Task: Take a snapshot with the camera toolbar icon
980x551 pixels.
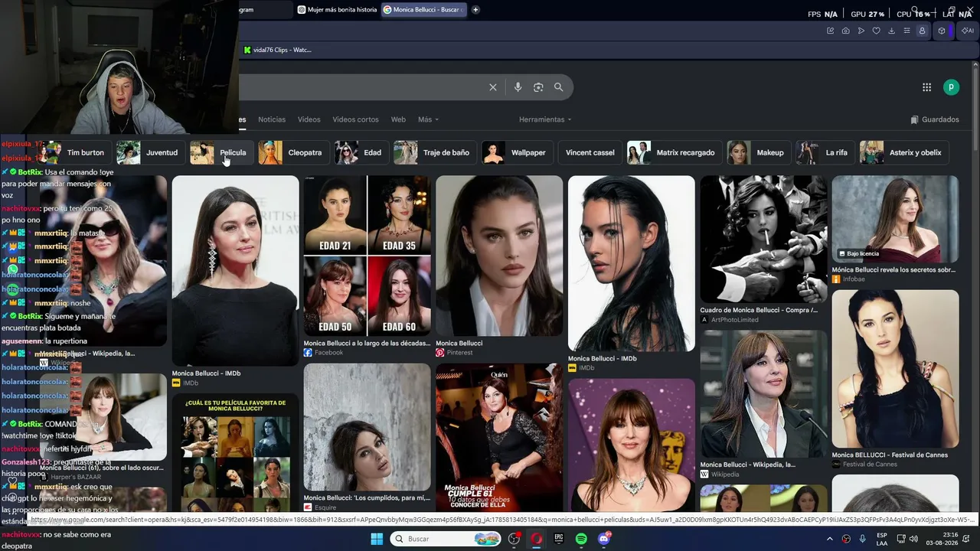Action: coord(845,31)
